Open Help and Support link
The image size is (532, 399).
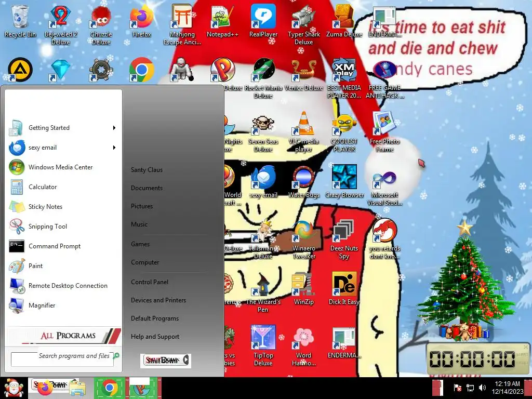click(155, 337)
